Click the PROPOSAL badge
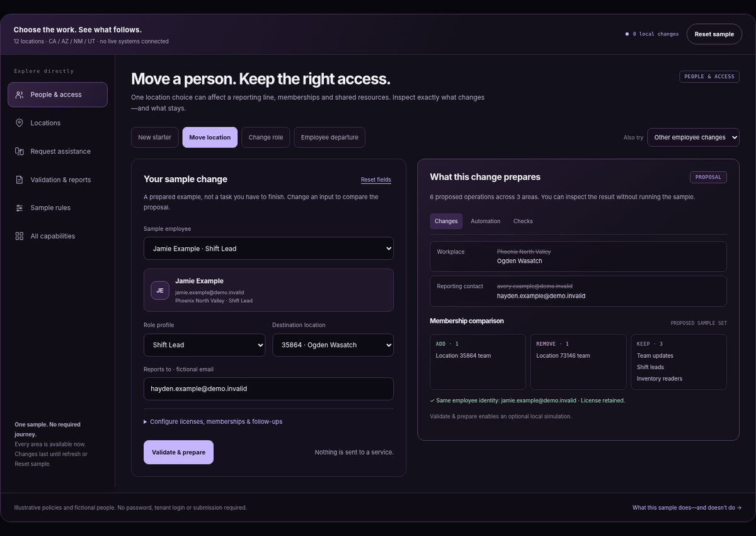The width and height of the screenshot is (756, 536). coord(708,177)
